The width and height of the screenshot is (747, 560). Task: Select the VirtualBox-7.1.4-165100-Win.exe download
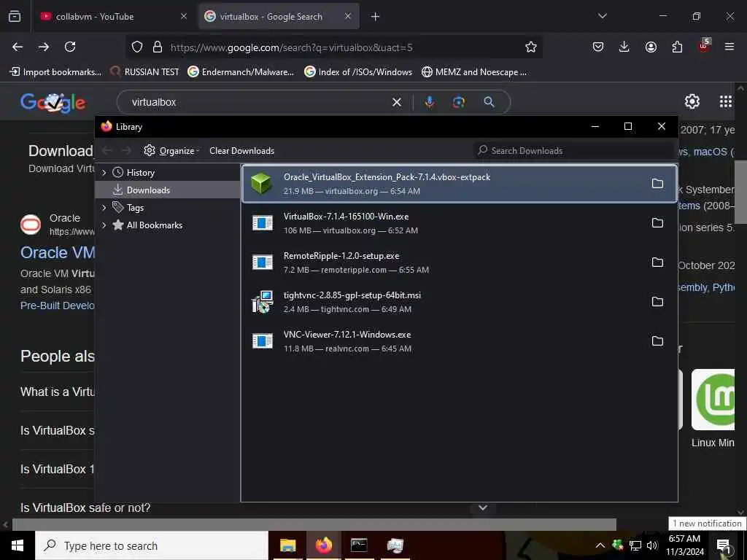460,223
